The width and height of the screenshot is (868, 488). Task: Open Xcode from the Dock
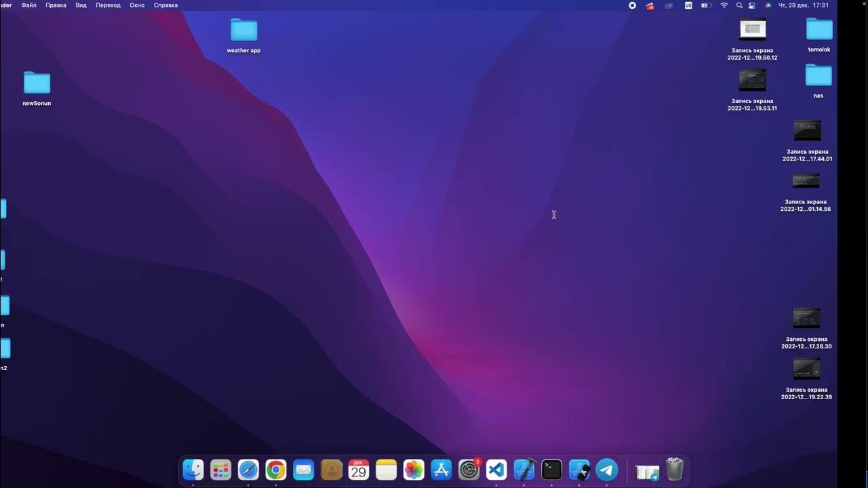tap(524, 469)
